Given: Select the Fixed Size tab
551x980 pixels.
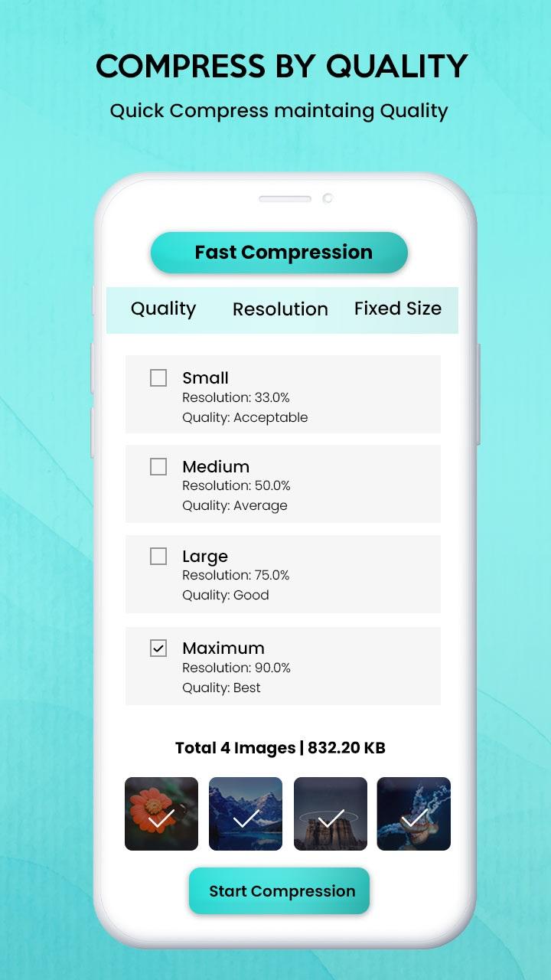Looking at the screenshot, I should coord(397,309).
